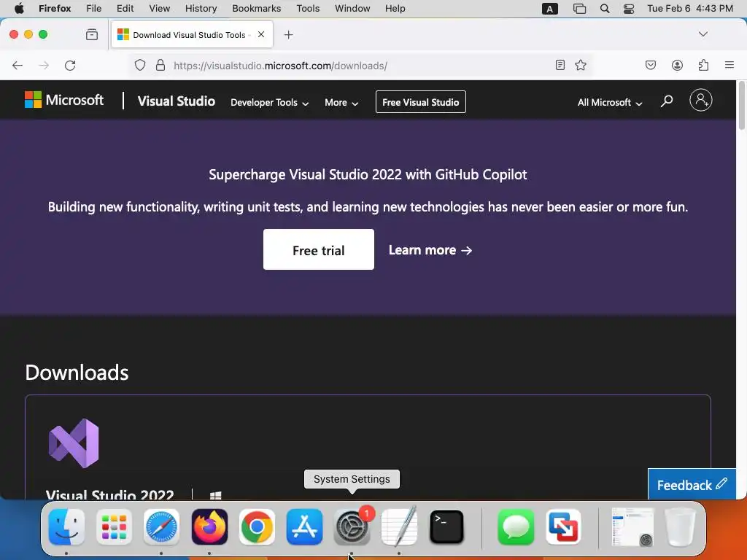Open the Tools menu
Viewport: 747px width, 560px height.
(x=309, y=9)
